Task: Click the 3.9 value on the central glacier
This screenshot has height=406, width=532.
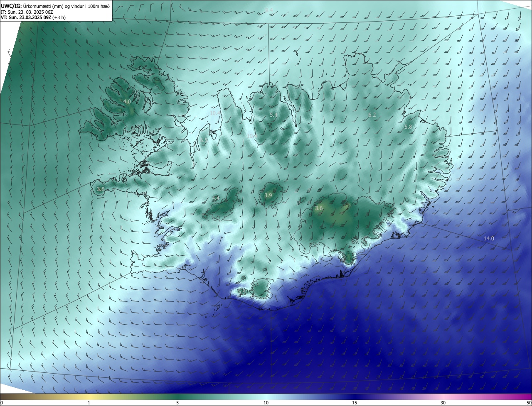Action: (268, 195)
